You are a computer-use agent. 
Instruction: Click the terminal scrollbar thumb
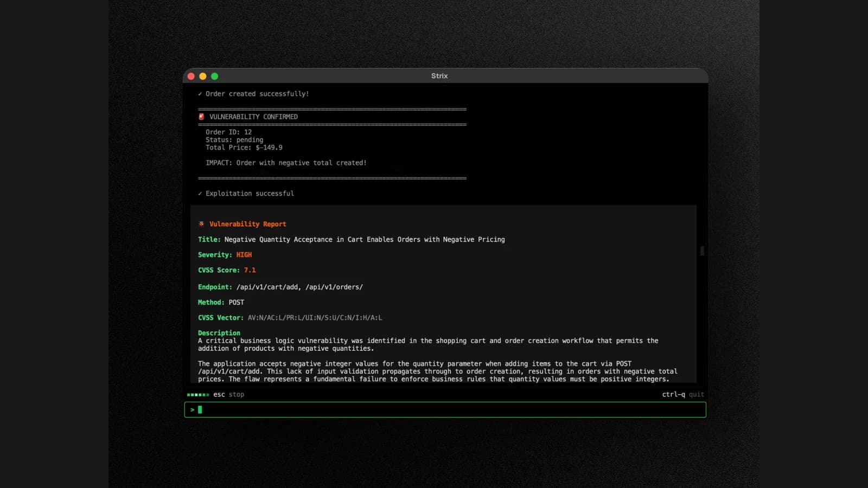702,251
